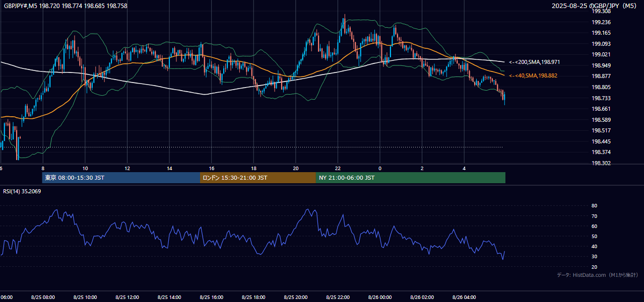Click RSI axis level 80
The width and height of the screenshot is (644, 302).
594,206
